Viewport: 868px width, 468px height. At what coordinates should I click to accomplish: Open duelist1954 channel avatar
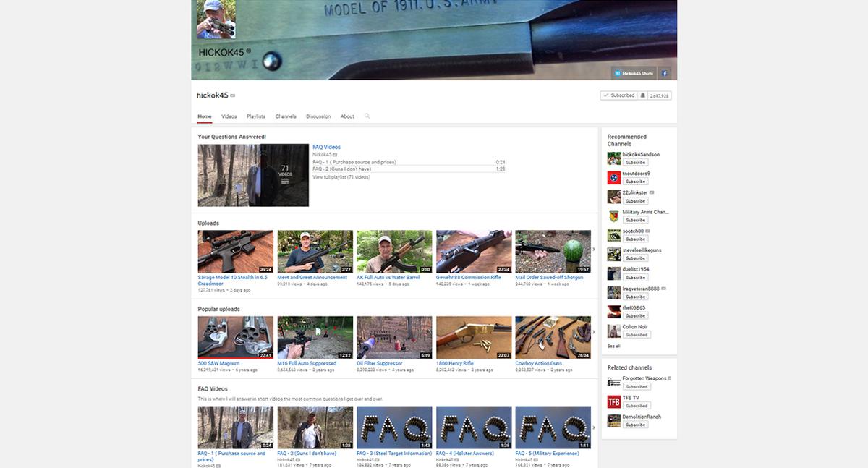click(x=614, y=273)
